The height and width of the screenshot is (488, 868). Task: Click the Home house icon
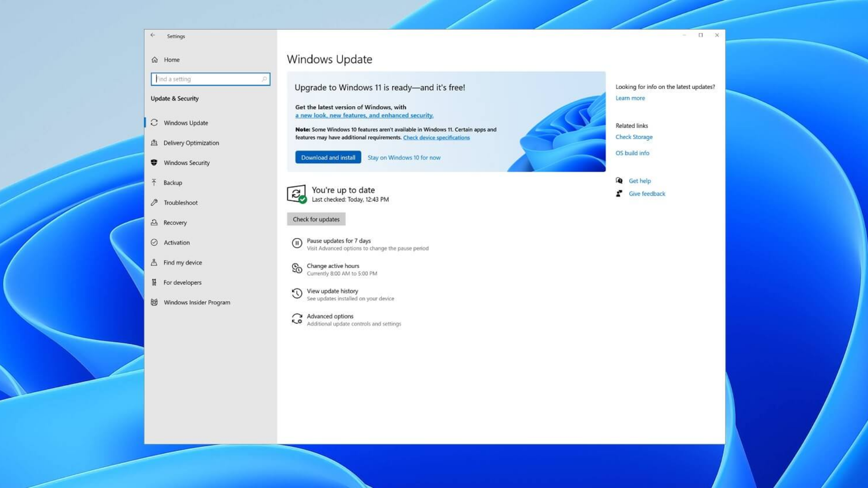(x=155, y=60)
